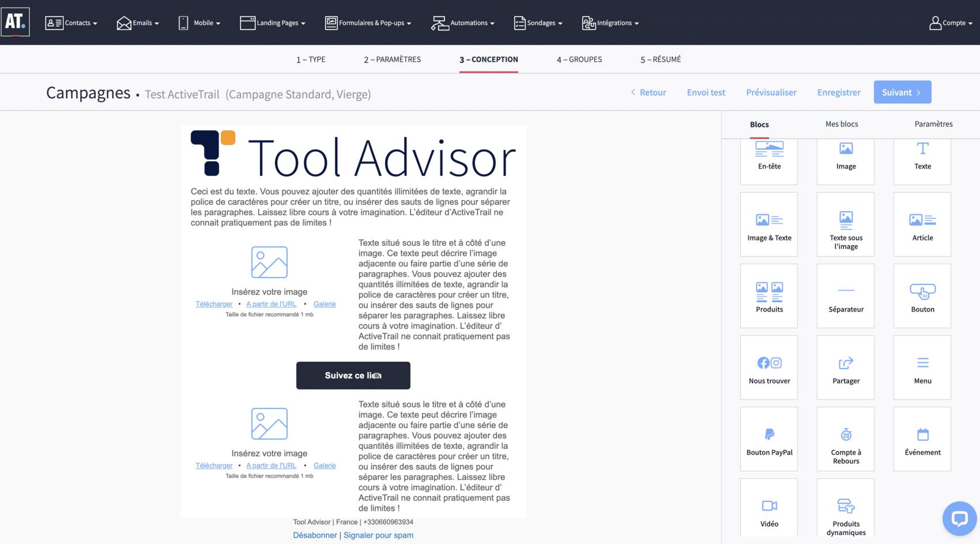This screenshot has height=544, width=980.
Task: Click the Retour link
Action: tap(649, 92)
